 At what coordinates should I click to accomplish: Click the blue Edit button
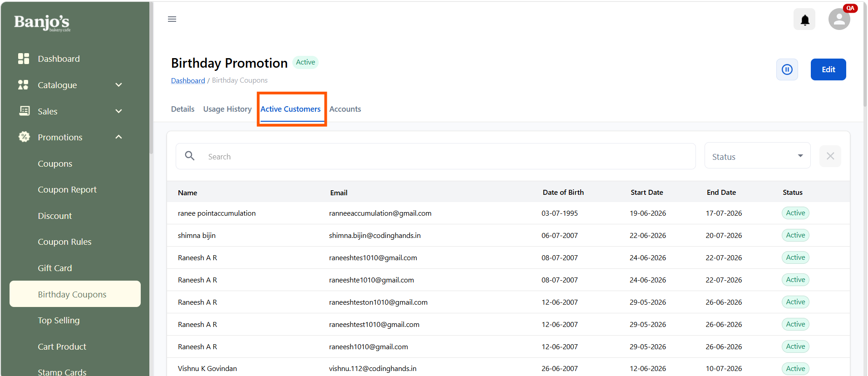tap(828, 69)
